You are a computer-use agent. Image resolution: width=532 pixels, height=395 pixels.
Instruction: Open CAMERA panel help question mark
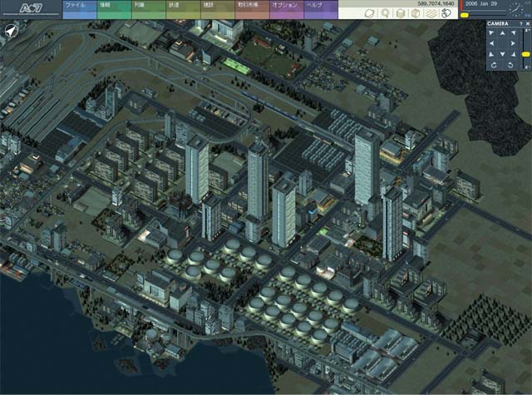[x=521, y=23]
